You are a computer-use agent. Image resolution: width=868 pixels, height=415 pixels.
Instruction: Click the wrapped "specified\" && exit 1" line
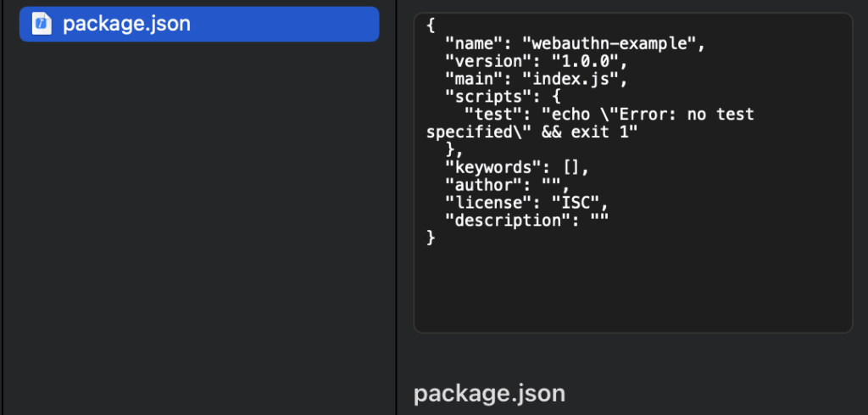click(x=531, y=132)
